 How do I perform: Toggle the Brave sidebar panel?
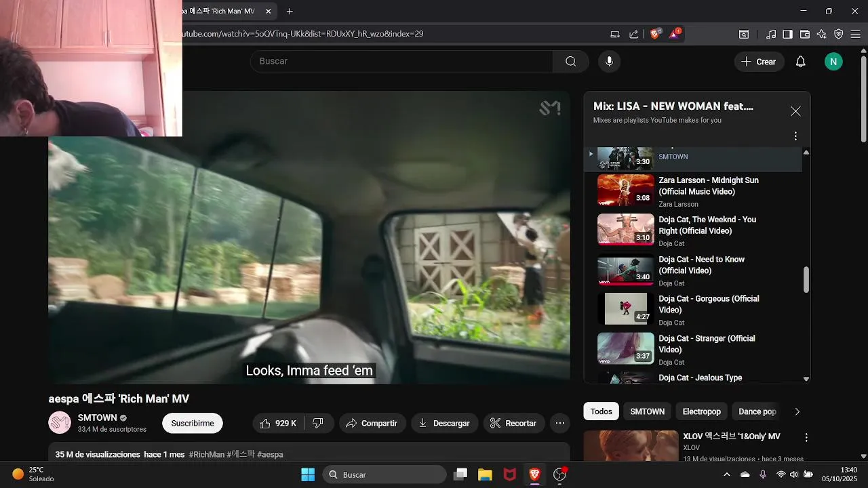tap(787, 34)
